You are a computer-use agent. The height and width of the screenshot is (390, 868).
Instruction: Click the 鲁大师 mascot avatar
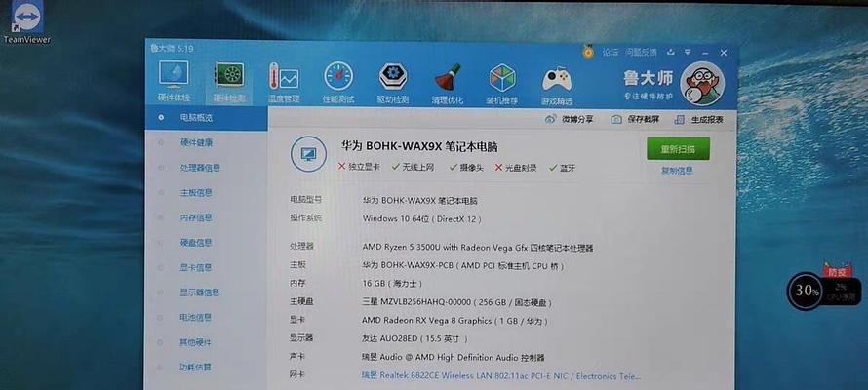click(x=701, y=84)
